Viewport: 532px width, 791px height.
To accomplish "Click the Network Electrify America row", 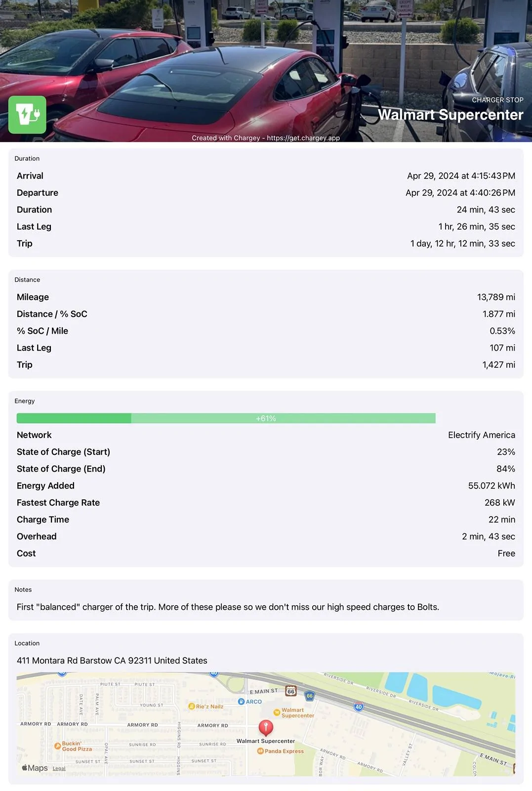I will (266, 435).
